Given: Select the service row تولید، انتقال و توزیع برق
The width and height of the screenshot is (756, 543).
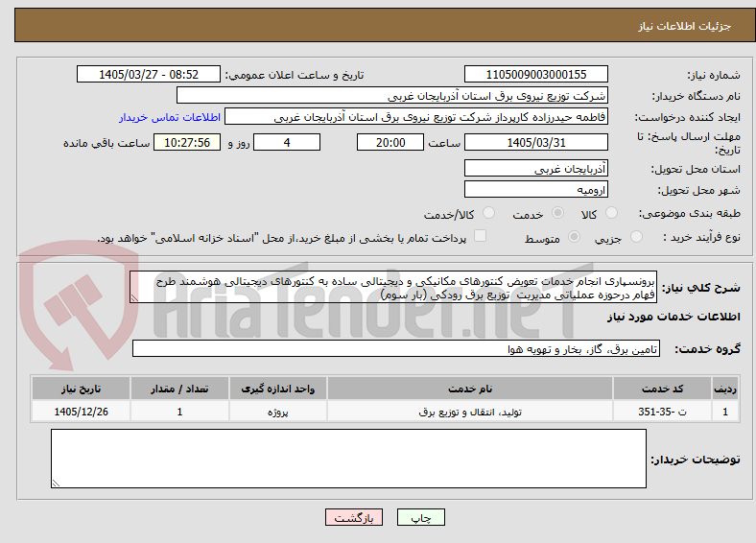Looking at the screenshot, I should pyautogui.click(x=385, y=412).
